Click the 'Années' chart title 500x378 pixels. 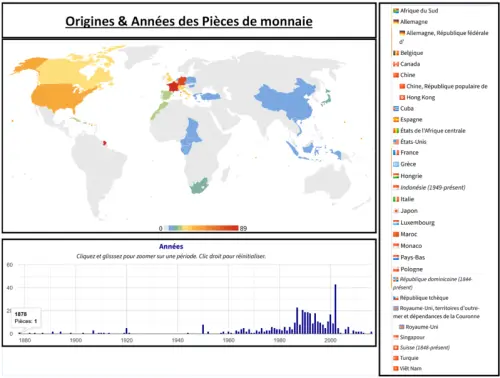(171, 246)
